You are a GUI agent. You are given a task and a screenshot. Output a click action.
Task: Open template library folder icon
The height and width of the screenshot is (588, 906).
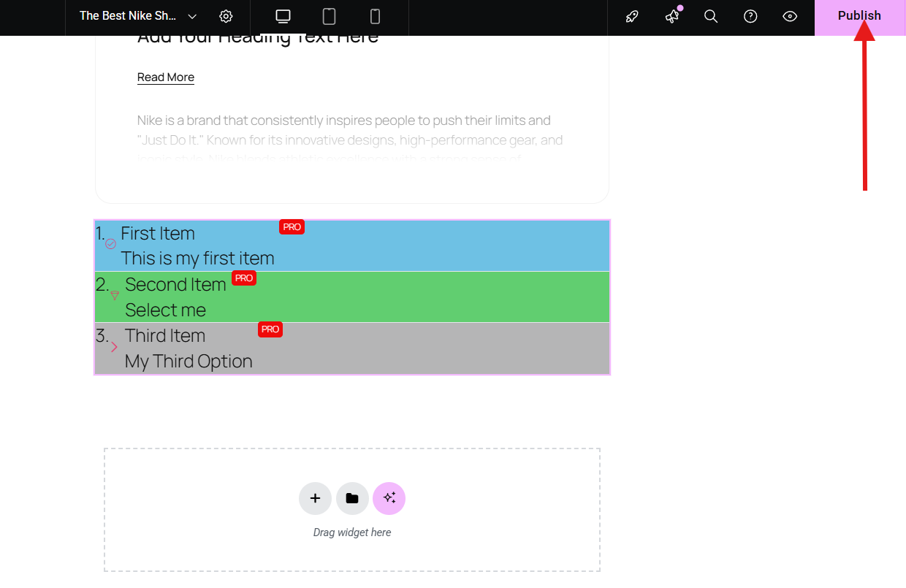pyautogui.click(x=352, y=498)
